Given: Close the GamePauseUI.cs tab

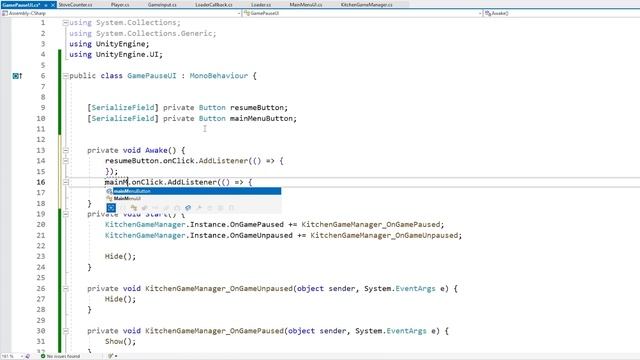Looking at the screenshot, I should [53, 5].
